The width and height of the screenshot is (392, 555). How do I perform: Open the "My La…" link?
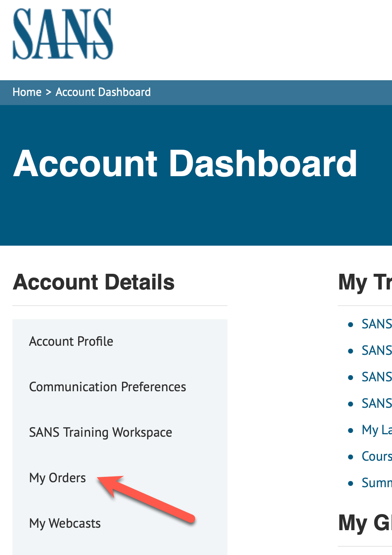click(376, 430)
